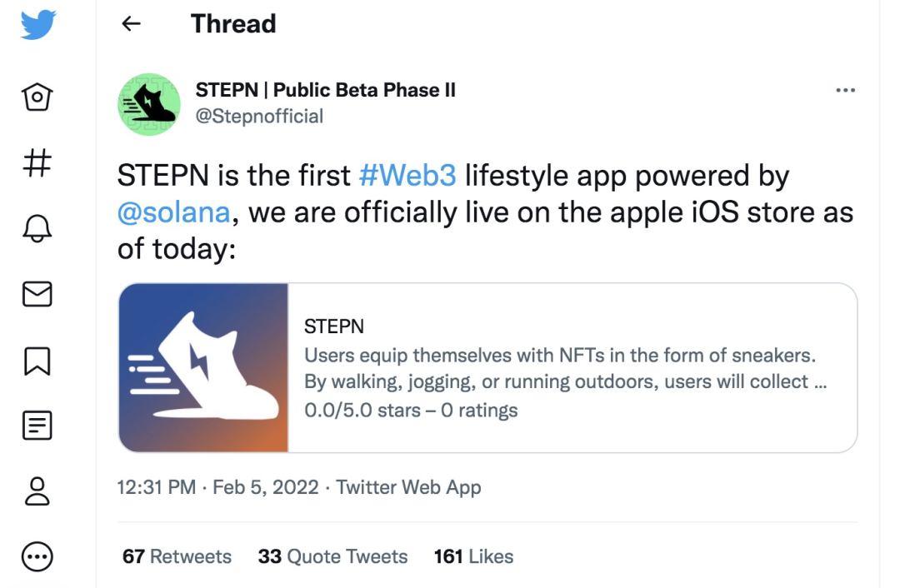View the 161 Likes list
The width and height of the screenshot is (900, 588).
[x=473, y=556]
